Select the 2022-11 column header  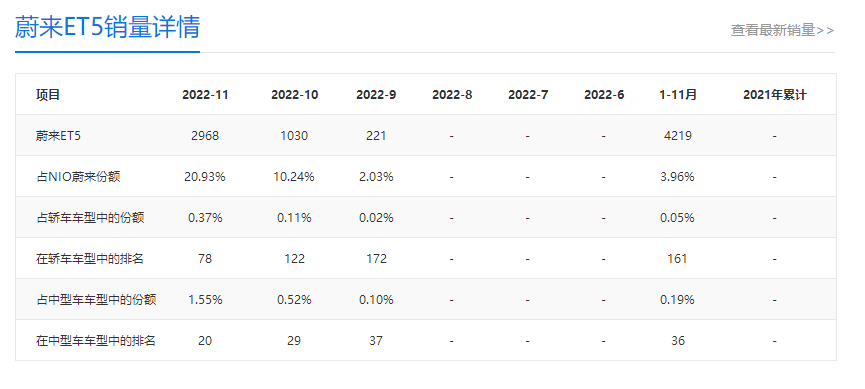click(x=205, y=95)
